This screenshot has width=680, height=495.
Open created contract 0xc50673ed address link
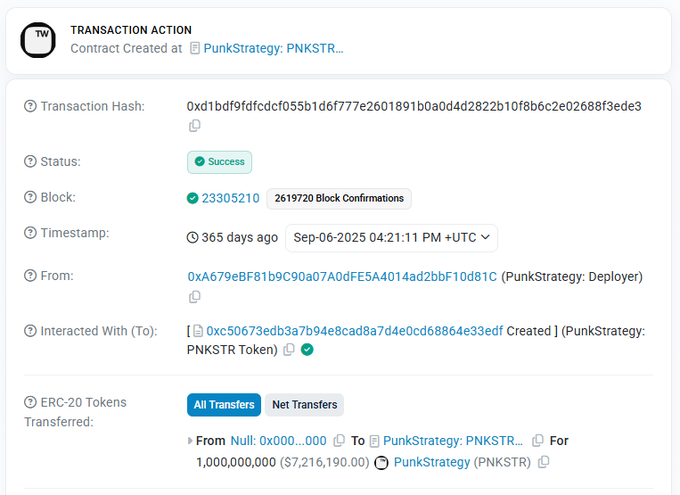354,331
